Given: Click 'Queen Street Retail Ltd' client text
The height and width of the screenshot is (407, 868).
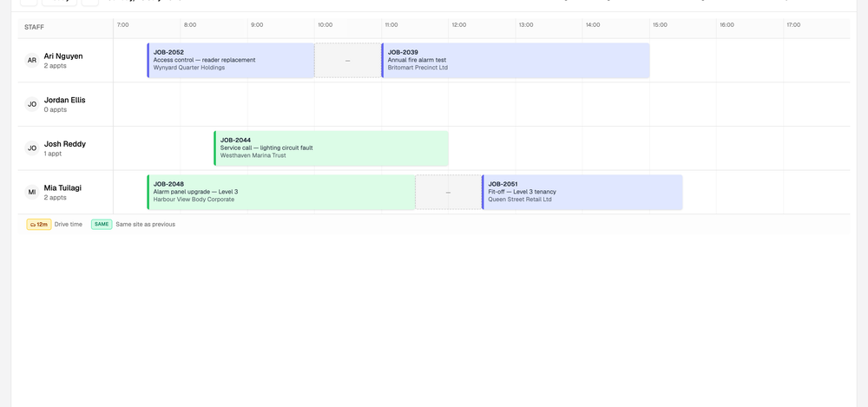Looking at the screenshot, I should point(520,200).
